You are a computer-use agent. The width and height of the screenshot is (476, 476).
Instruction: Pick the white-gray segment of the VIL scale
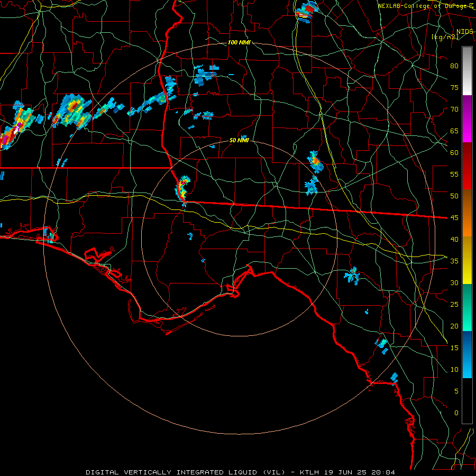coord(467,71)
